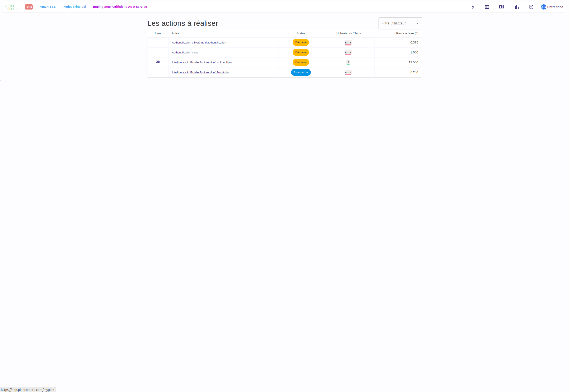The height and width of the screenshot is (392, 569).
Task: Click the Beta badge
Action: tap(29, 7)
